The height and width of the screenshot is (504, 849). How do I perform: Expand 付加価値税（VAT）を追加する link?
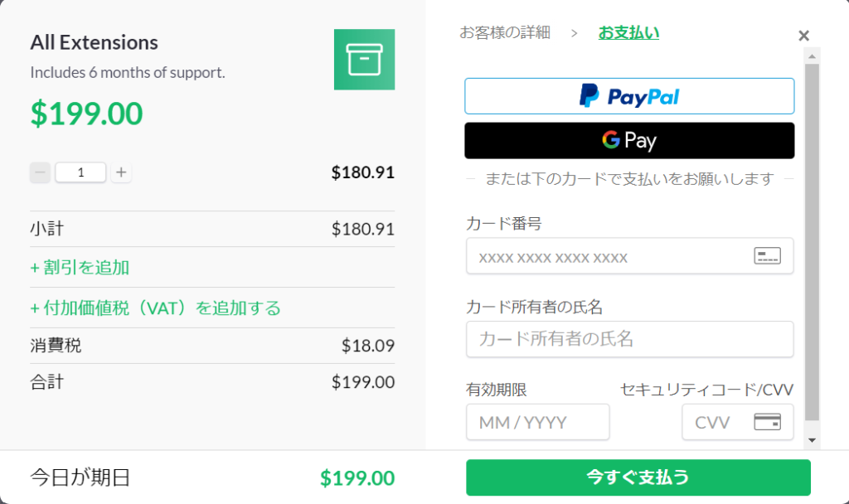point(156,308)
